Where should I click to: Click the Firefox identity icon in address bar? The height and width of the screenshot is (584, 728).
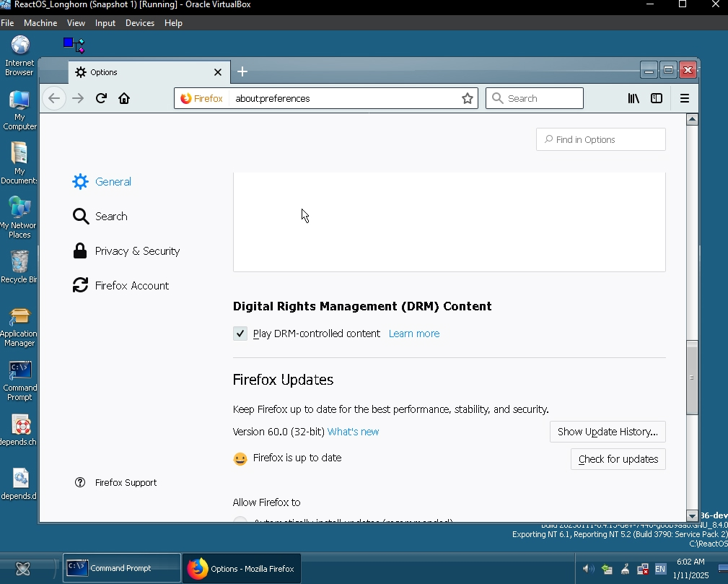tap(202, 98)
